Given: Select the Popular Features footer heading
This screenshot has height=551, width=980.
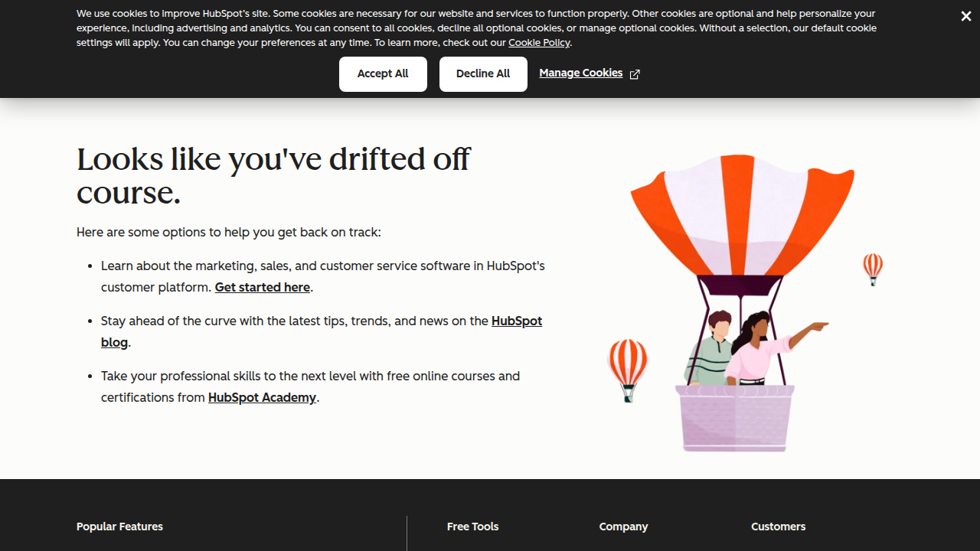Looking at the screenshot, I should [x=119, y=527].
